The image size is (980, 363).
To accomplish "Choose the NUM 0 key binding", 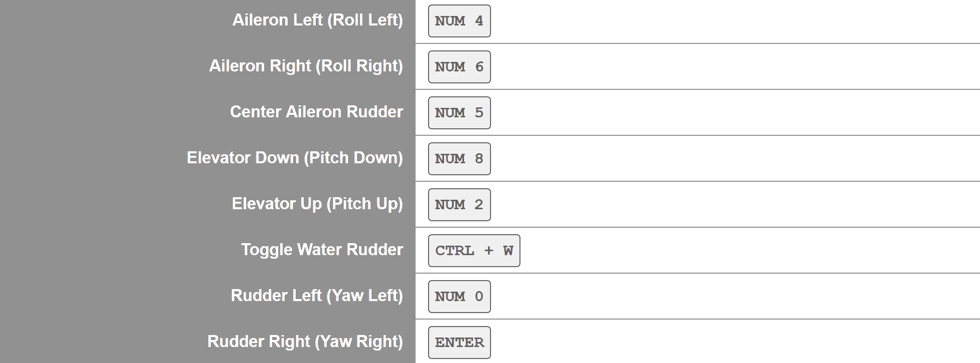I will pyautogui.click(x=459, y=297).
